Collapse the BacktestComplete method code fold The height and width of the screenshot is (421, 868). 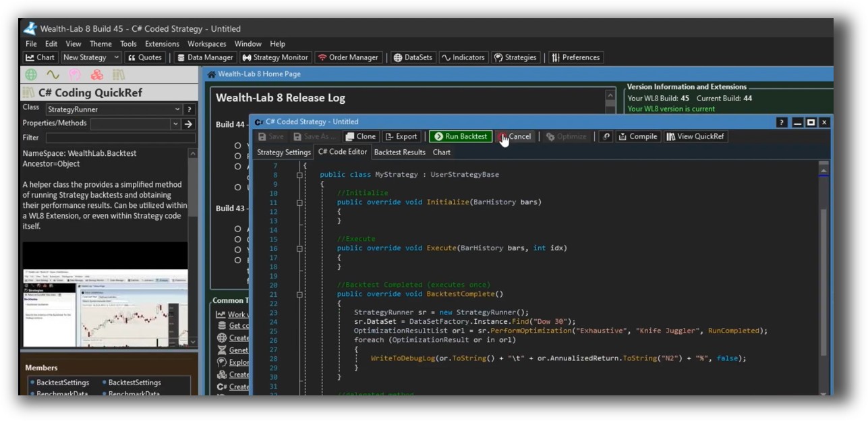pos(301,293)
